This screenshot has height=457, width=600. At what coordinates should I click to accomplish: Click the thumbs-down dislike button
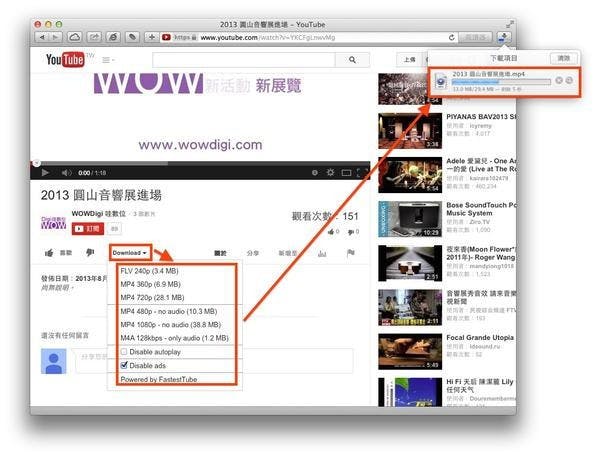(x=90, y=253)
